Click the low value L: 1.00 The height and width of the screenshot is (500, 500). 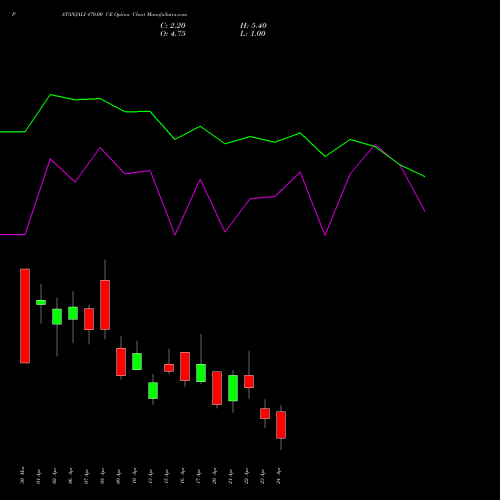pyautogui.click(x=253, y=34)
